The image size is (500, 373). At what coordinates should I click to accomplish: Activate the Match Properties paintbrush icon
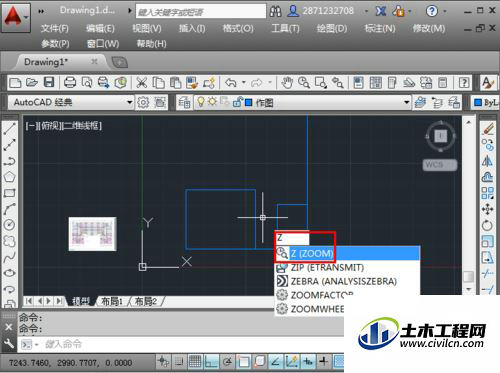192,82
